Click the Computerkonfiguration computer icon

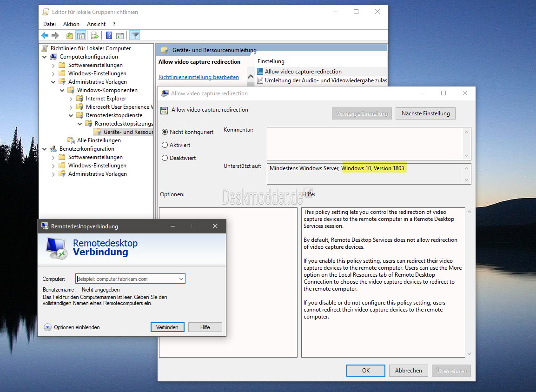[x=53, y=57]
